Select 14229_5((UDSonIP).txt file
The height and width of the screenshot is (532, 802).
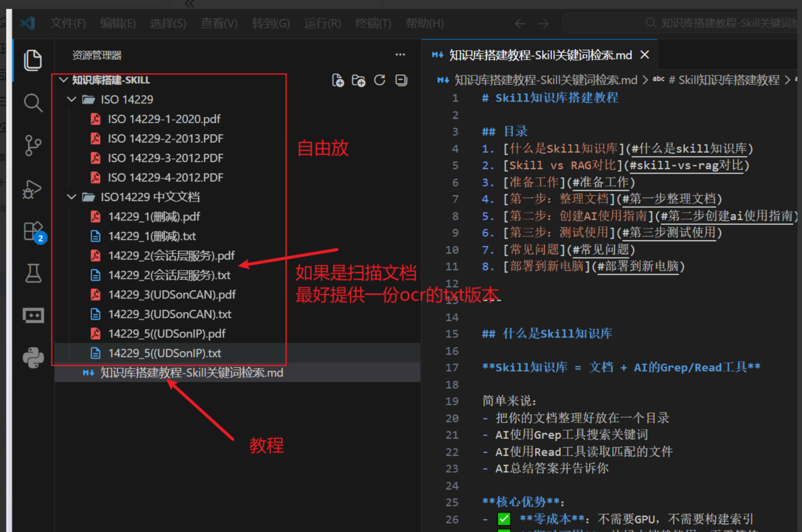point(164,353)
